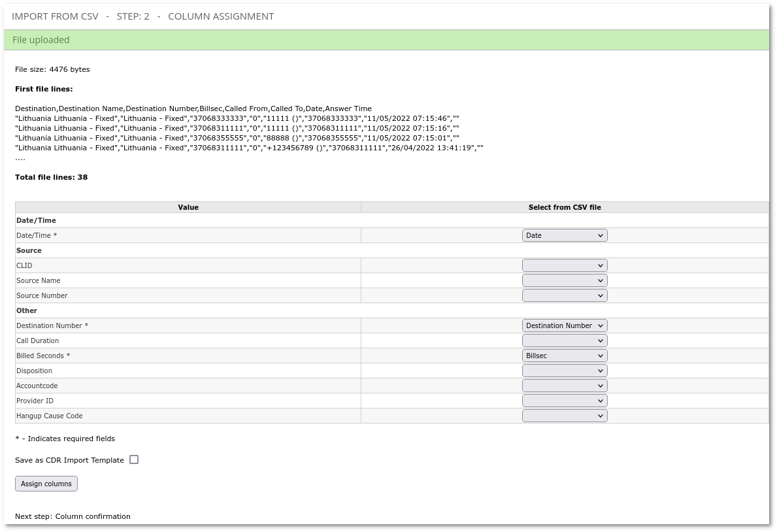
Task: Expand the Disposition dropdown
Action: pyautogui.click(x=565, y=371)
